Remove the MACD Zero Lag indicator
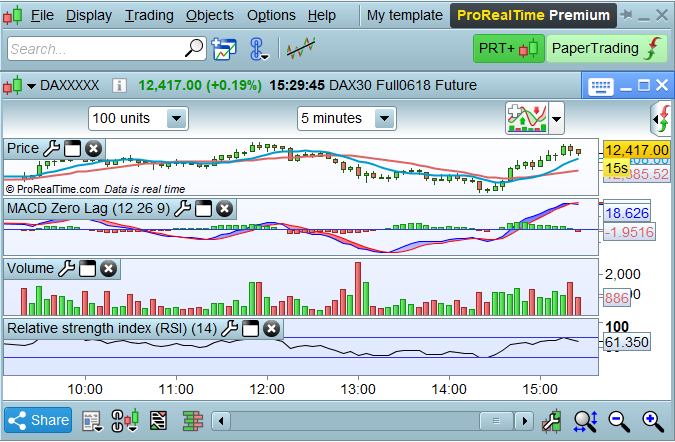The height and width of the screenshot is (442, 675). [224, 209]
